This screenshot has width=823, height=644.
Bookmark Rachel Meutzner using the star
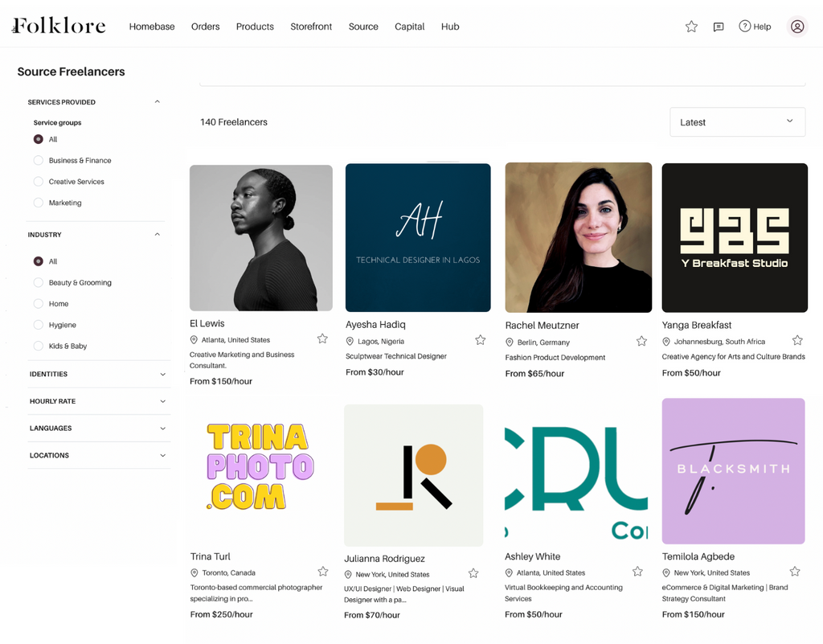click(641, 341)
